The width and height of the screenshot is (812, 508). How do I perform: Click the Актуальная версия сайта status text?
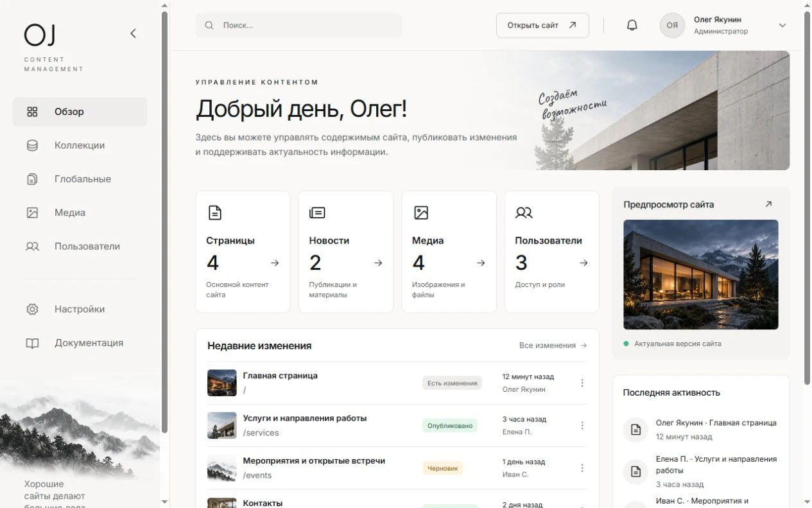(x=677, y=344)
